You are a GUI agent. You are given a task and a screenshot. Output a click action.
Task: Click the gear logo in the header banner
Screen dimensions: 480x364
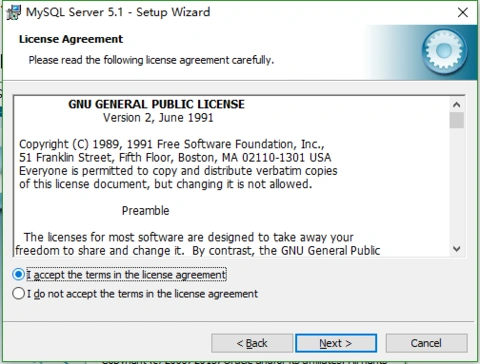tap(444, 51)
